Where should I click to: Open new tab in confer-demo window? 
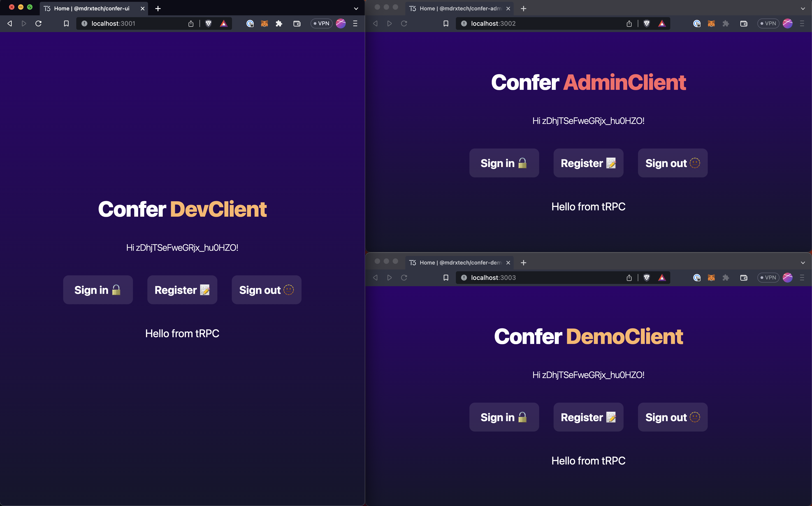(524, 263)
